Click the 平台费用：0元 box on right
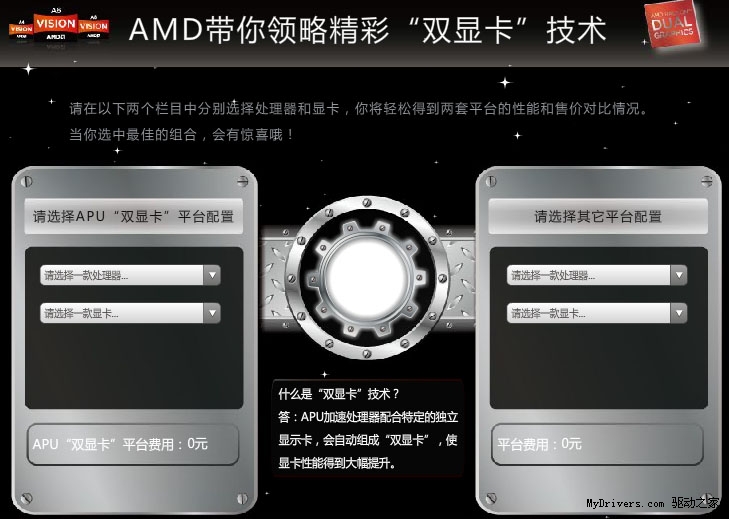This screenshot has width=729, height=519. [x=597, y=444]
